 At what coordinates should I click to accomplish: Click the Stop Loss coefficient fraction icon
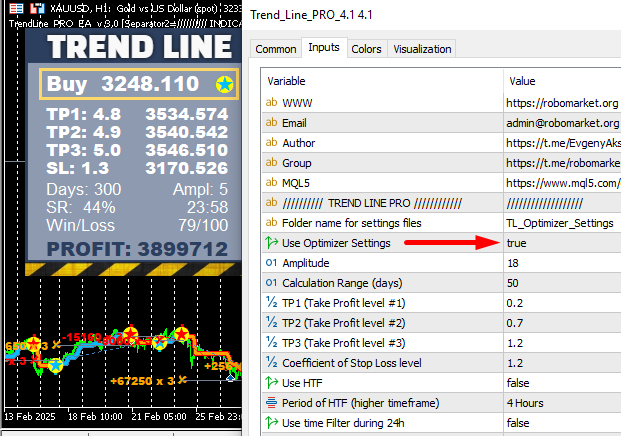tap(271, 363)
